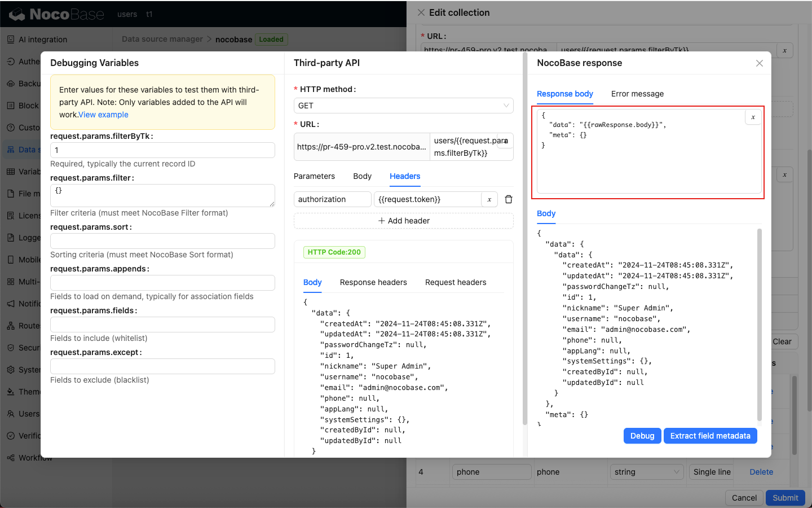
Task: Close the Edit collection drawer
Action: coord(421,12)
